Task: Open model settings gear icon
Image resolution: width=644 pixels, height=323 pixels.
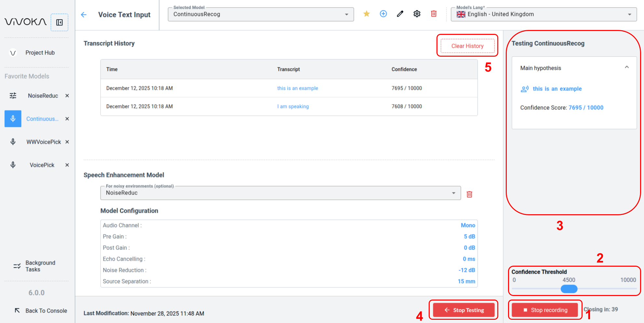Action: click(x=417, y=14)
